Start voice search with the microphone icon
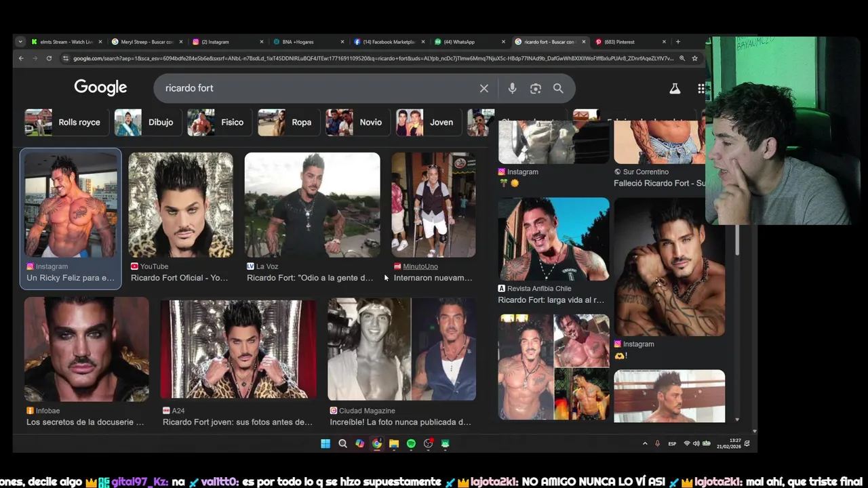Screen dimensions: 868x488 tap(512, 88)
